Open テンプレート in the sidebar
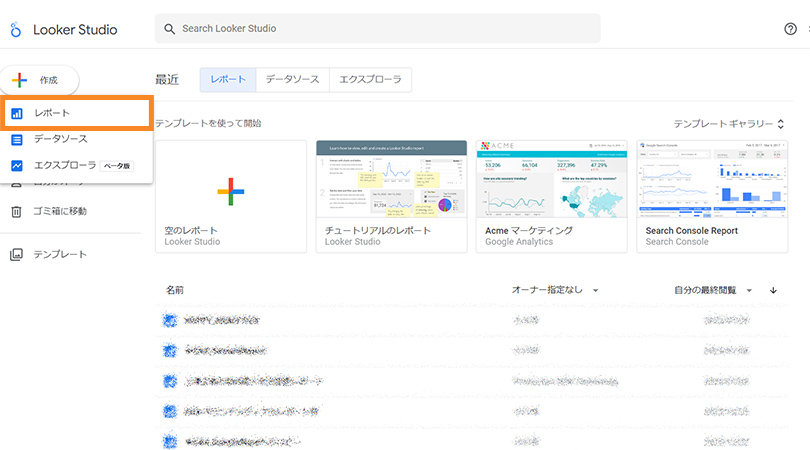 (x=60, y=254)
